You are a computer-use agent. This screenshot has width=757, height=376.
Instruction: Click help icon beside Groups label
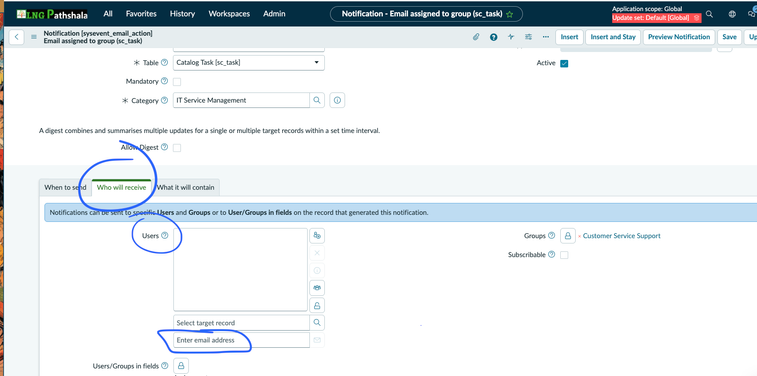(x=551, y=236)
